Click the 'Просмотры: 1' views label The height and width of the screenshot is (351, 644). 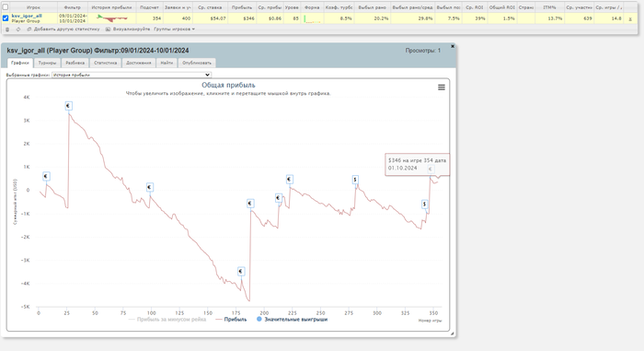[422, 51]
